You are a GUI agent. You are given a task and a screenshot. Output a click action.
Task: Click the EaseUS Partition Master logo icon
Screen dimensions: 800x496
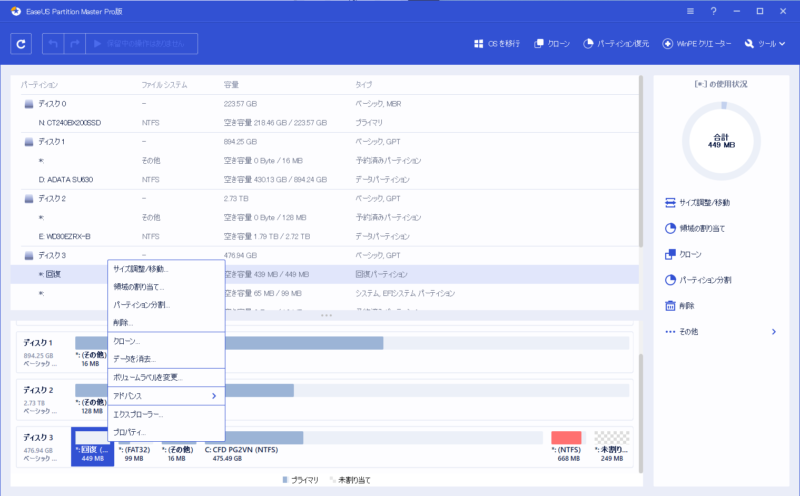pyautogui.click(x=16, y=11)
